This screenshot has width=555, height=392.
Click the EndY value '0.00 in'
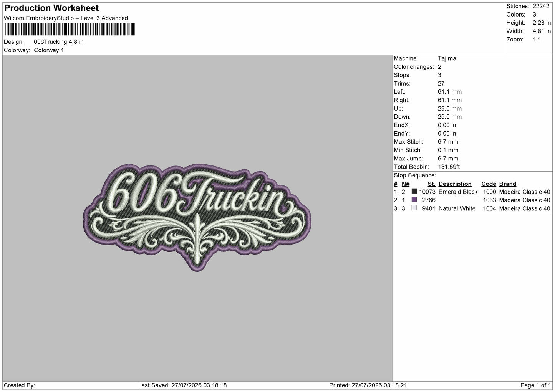pyautogui.click(x=447, y=134)
